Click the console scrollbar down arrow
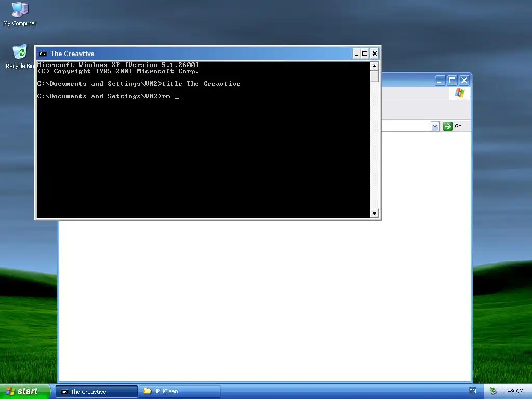Viewport: 532px width, 399px height. click(x=374, y=213)
